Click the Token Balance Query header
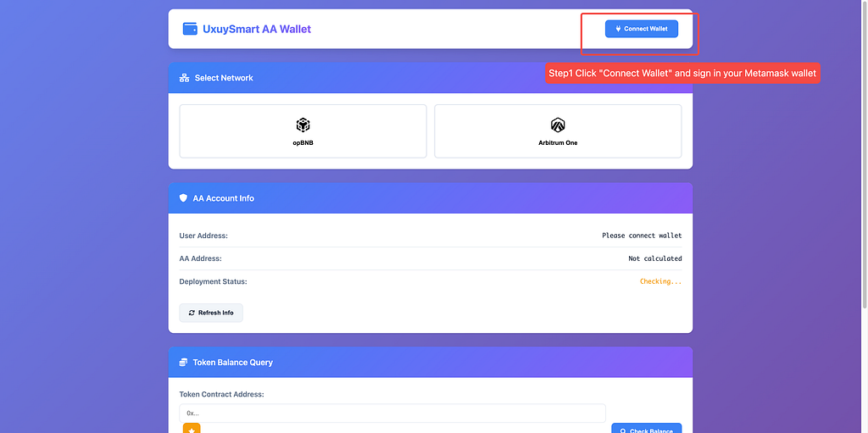The image size is (868, 433). (431, 362)
